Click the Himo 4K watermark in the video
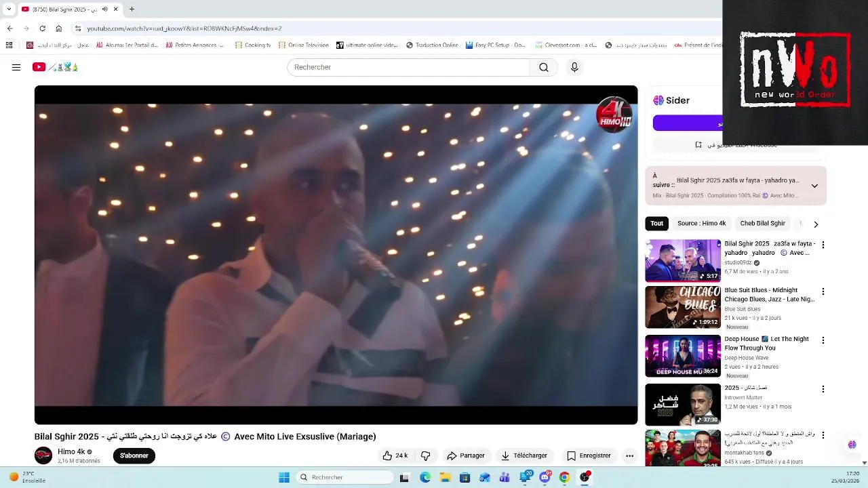This screenshot has height=488, width=868. 614,115
